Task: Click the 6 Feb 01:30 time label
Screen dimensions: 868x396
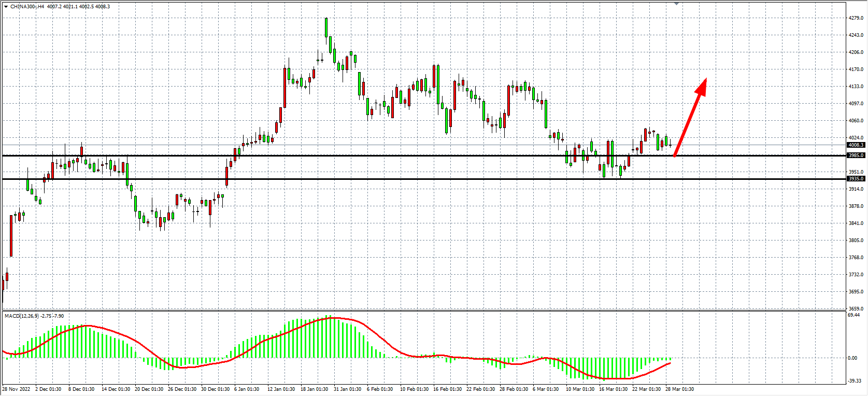Action: point(380,389)
